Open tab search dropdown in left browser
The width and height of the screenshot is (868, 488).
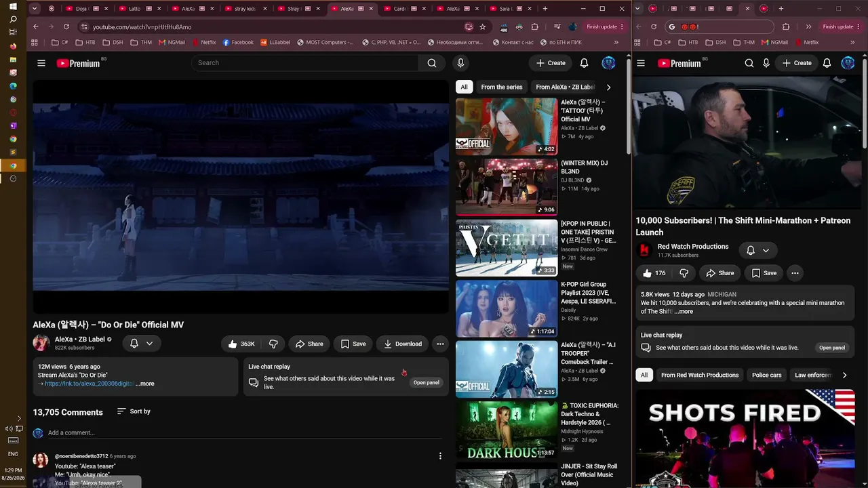[x=35, y=9]
